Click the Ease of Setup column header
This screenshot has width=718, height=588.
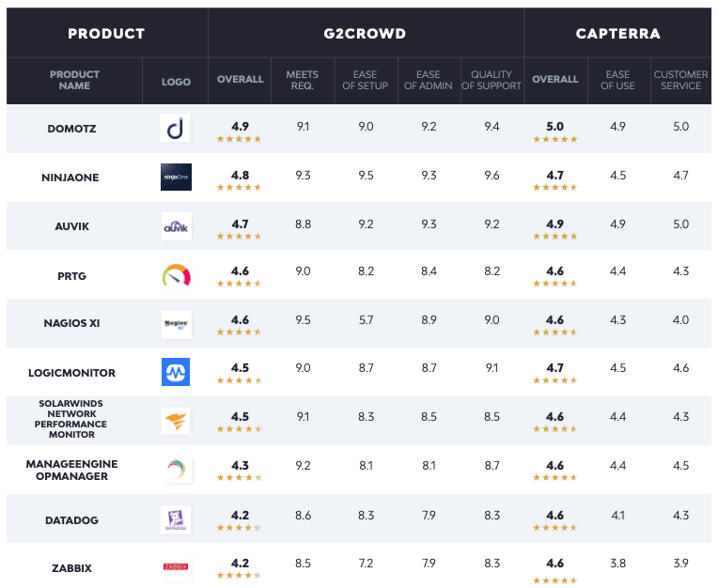pyautogui.click(x=366, y=80)
